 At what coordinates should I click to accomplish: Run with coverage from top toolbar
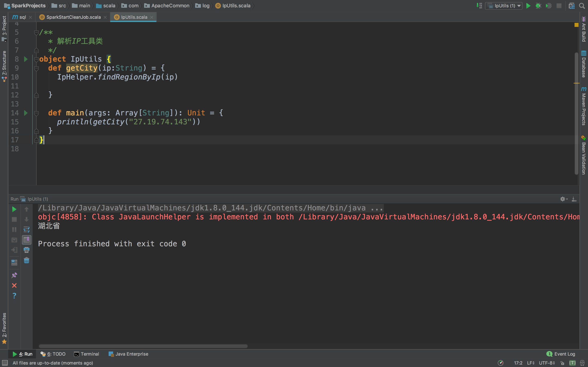pyautogui.click(x=548, y=6)
